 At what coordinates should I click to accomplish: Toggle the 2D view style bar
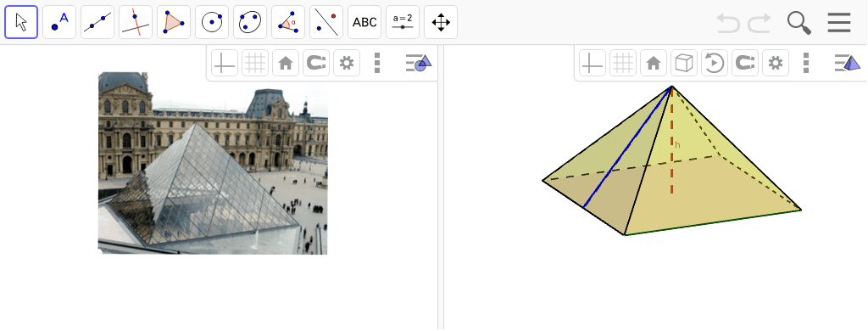pyautogui.click(x=419, y=63)
